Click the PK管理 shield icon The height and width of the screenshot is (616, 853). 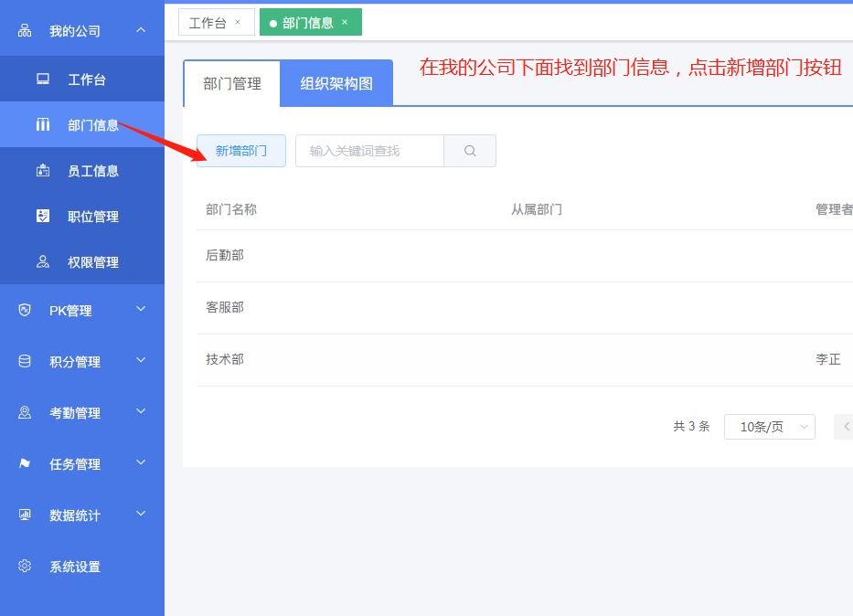point(25,310)
